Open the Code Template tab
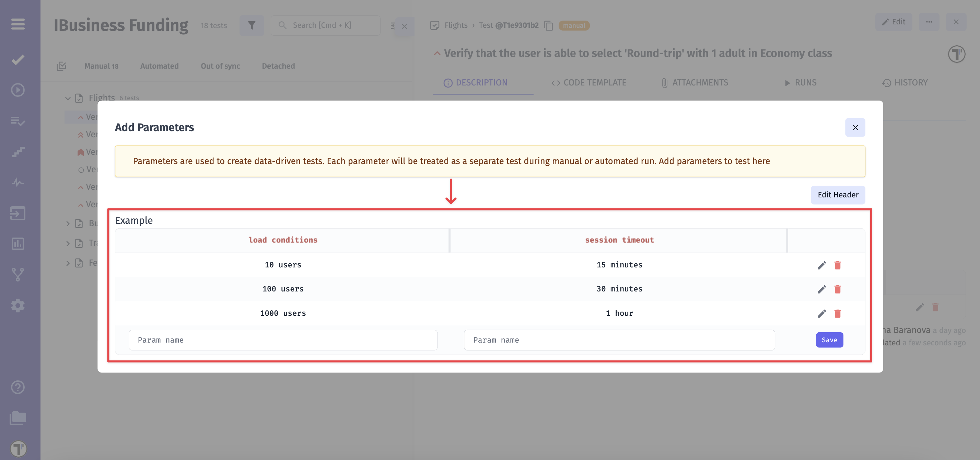The height and width of the screenshot is (460, 980). tap(588, 82)
